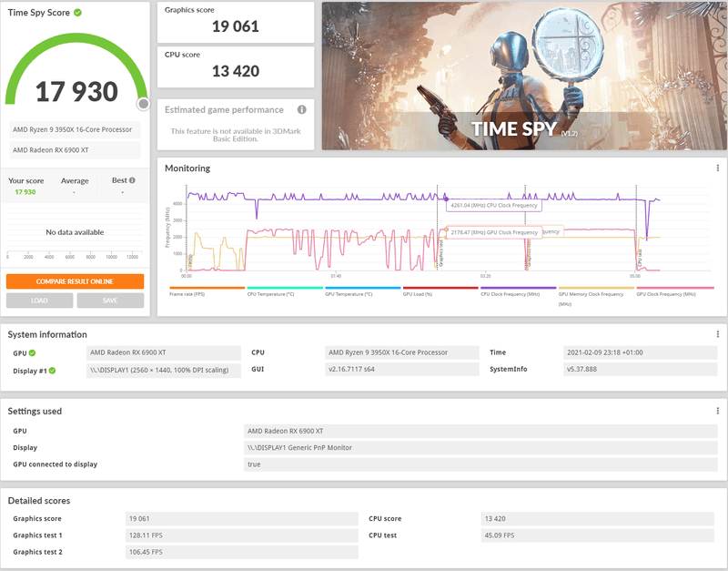Click the green check icon next to GPU
Screen dimensions: 728x571
pos(32,353)
